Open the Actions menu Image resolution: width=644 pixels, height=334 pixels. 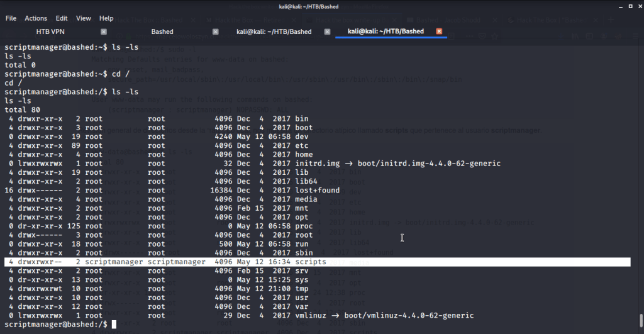[x=36, y=18]
